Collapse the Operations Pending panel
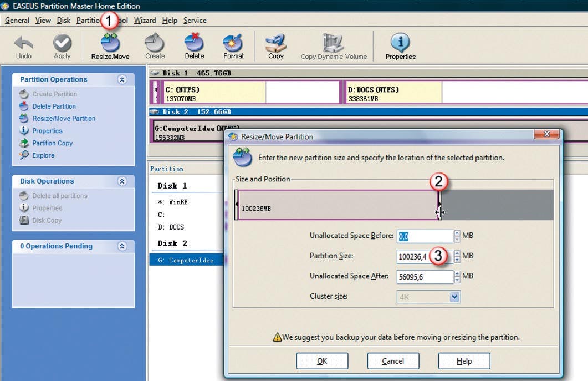 [x=122, y=246]
